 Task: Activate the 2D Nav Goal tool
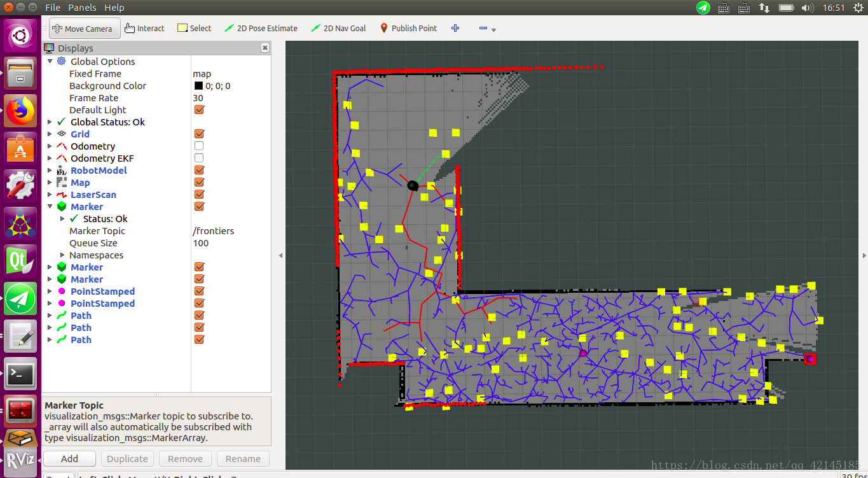[338, 29]
